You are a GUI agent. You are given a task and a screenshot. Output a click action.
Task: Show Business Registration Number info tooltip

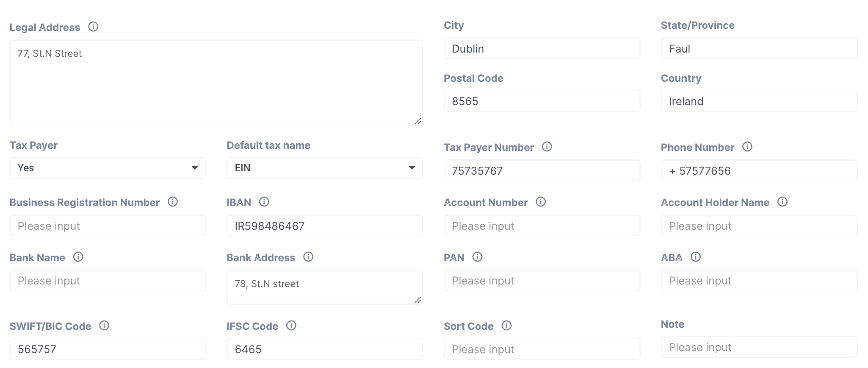173,202
